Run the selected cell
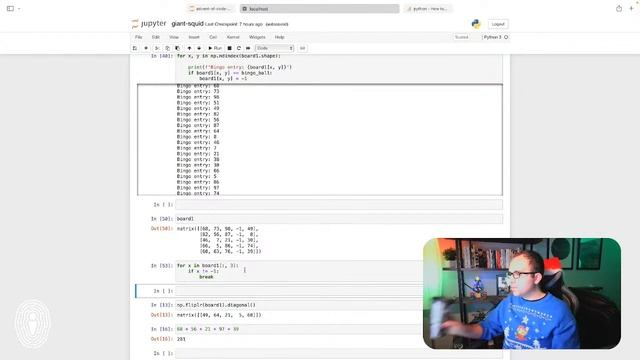This screenshot has width=640, height=360. click(215, 48)
